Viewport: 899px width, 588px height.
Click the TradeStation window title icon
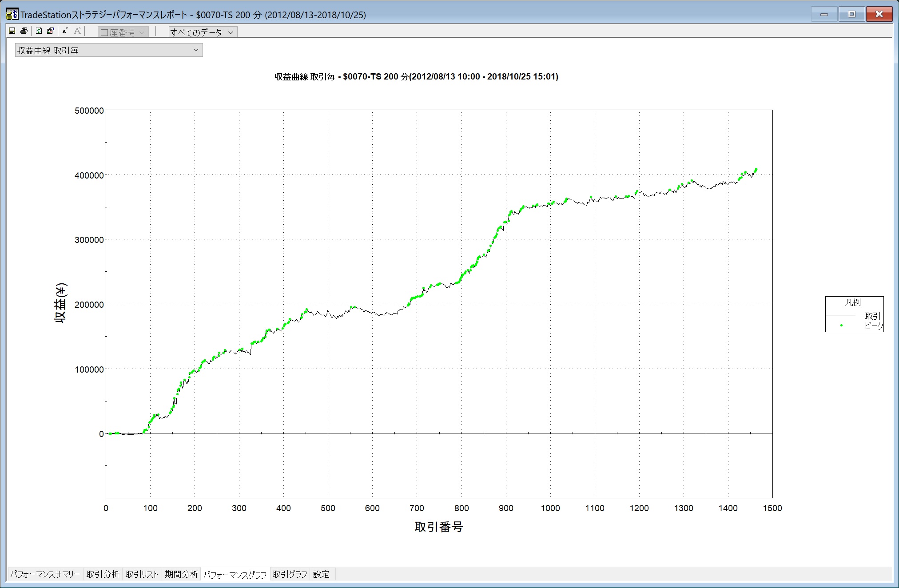point(12,15)
